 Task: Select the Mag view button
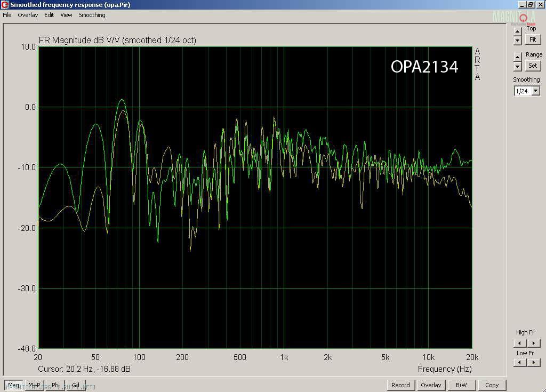[x=14, y=386]
